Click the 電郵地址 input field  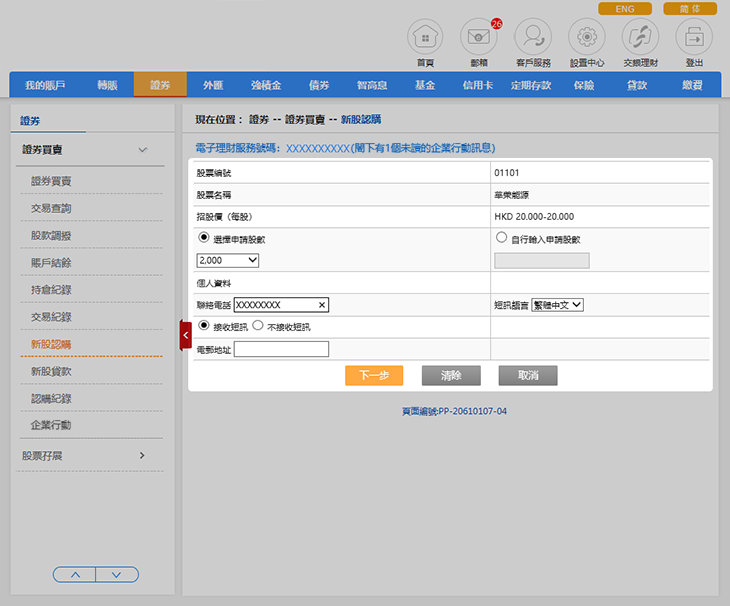[281, 349]
